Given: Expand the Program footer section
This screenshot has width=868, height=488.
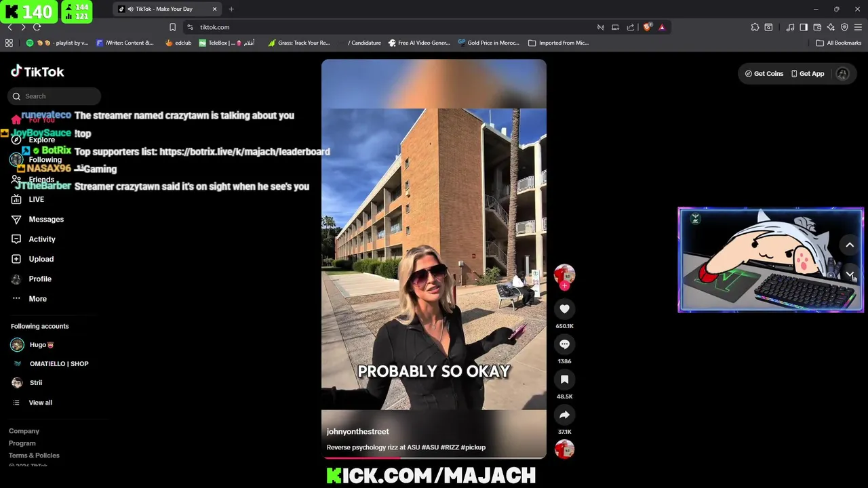Looking at the screenshot, I should point(22,443).
